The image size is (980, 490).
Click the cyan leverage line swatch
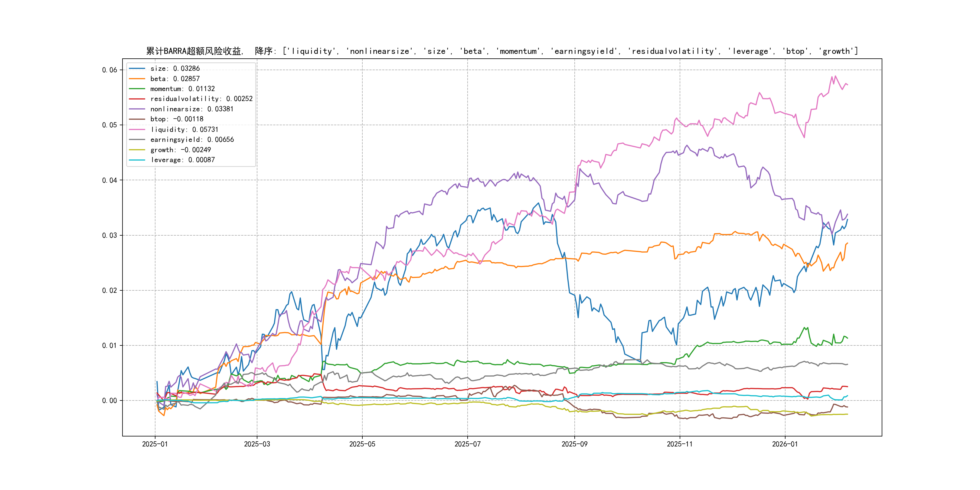(x=137, y=160)
